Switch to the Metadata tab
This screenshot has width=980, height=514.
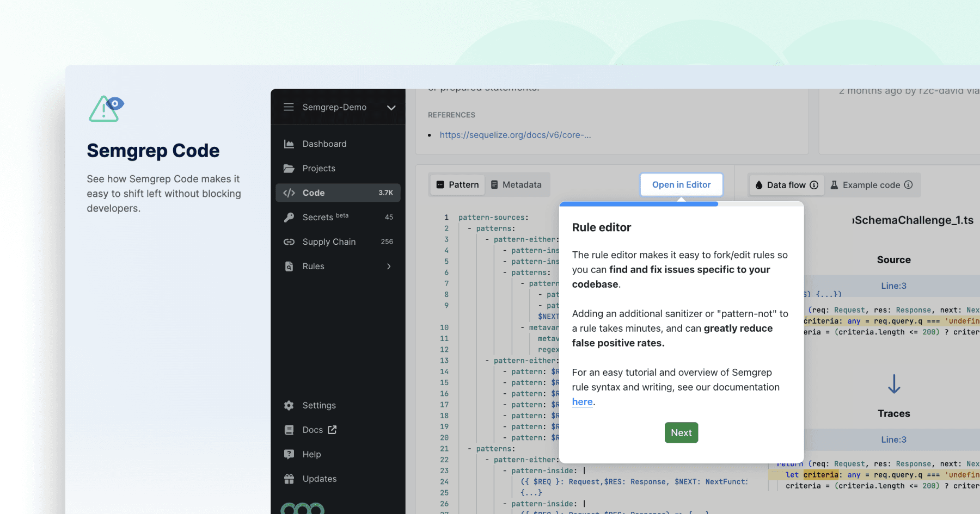pyautogui.click(x=517, y=184)
